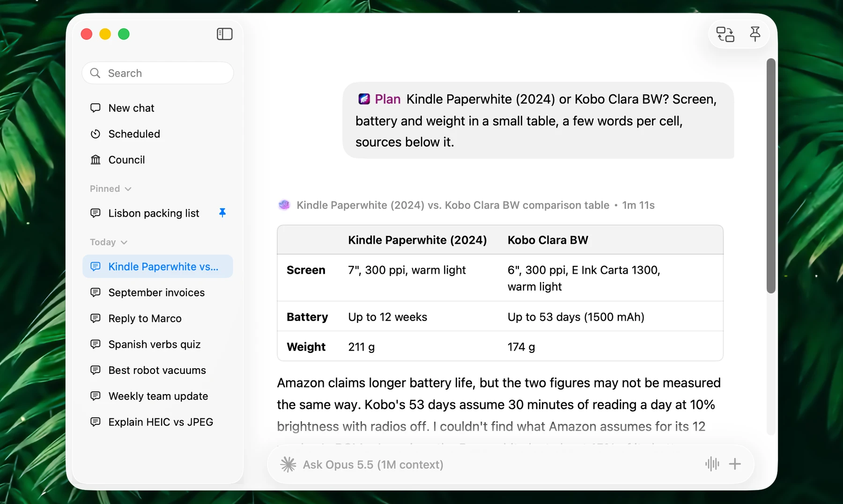
Task: Open the Spanish verbs quiz chat
Action: tap(158, 344)
